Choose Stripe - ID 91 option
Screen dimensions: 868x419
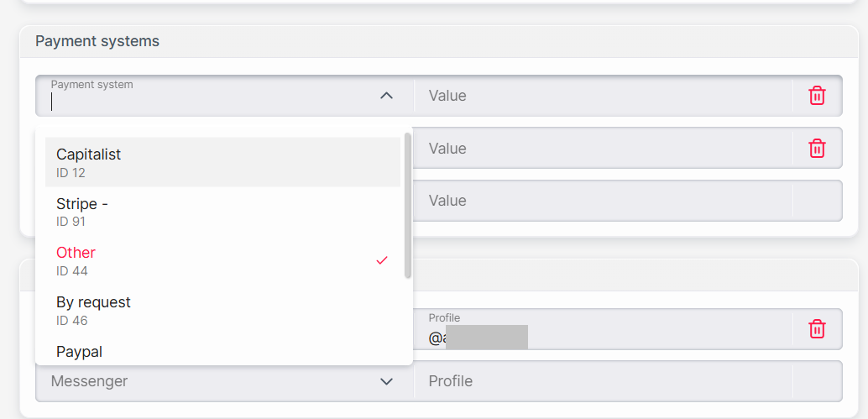click(x=222, y=212)
